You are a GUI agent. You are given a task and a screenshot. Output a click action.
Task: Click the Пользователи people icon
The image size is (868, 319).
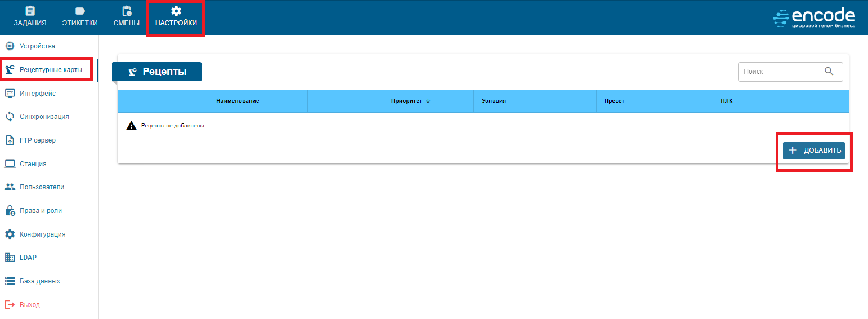tap(10, 187)
